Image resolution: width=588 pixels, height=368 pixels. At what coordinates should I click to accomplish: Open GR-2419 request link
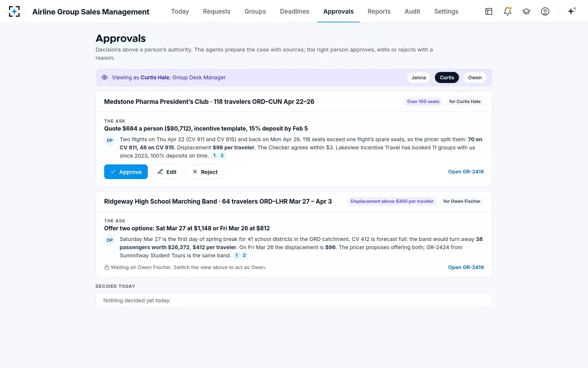[466, 267]
